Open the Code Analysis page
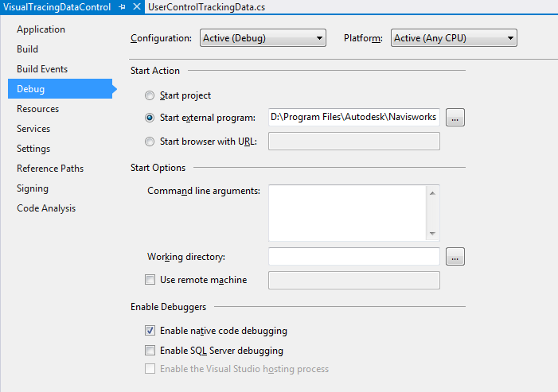The height and width of the screenshot is (392, 558). (x=46, y=208)
